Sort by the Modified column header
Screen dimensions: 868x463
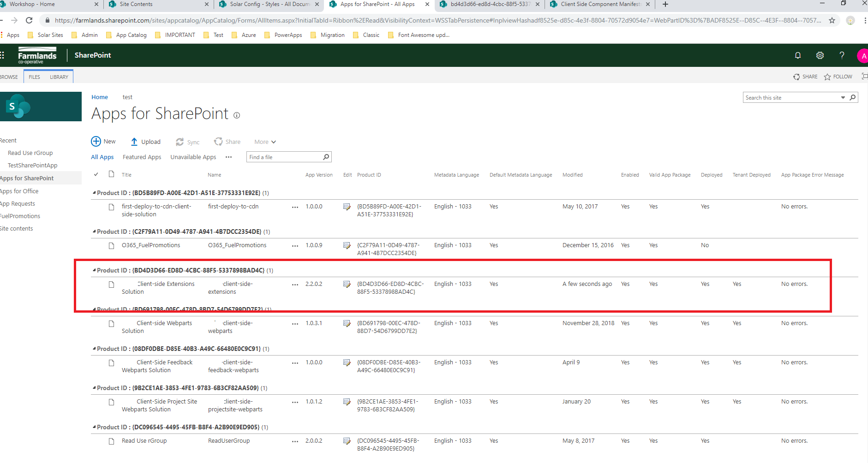point(572,175)
